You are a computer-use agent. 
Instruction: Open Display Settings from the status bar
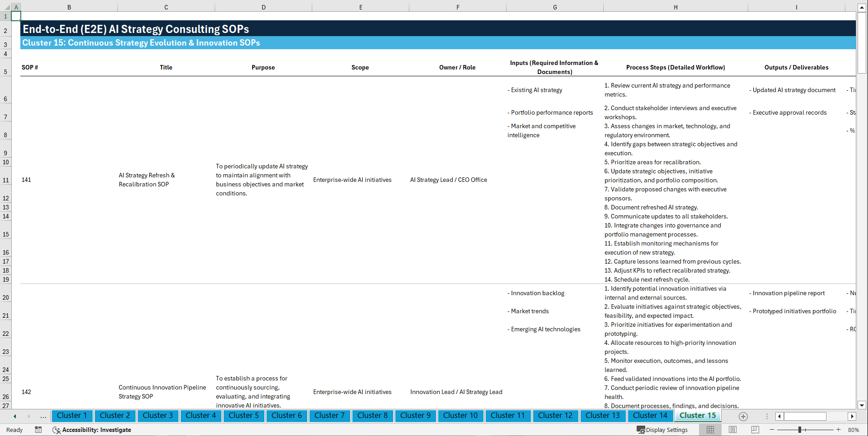[663, 430]
